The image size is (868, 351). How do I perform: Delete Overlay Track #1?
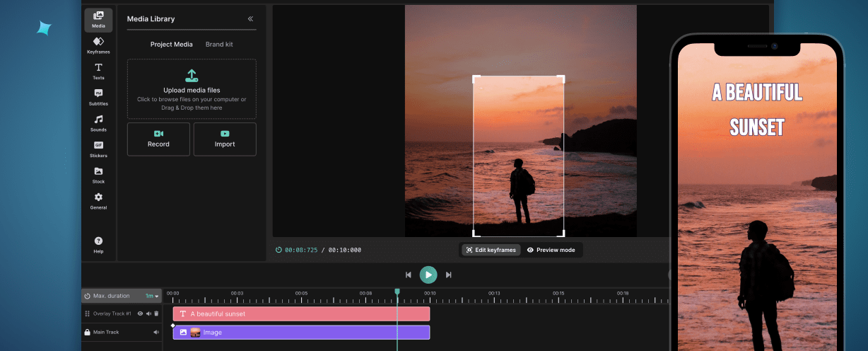point(156,313)
